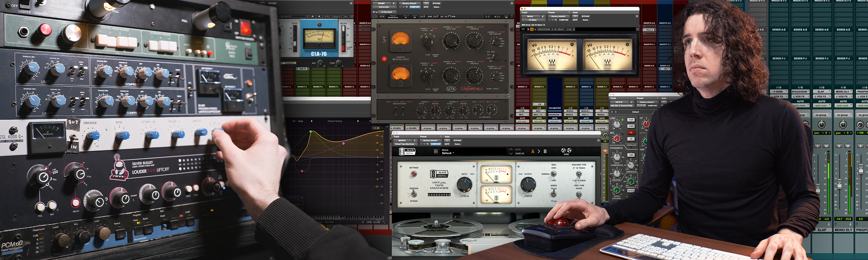Select the magenta EQ band node
868x260 pixels.
[x=343, y=143]
